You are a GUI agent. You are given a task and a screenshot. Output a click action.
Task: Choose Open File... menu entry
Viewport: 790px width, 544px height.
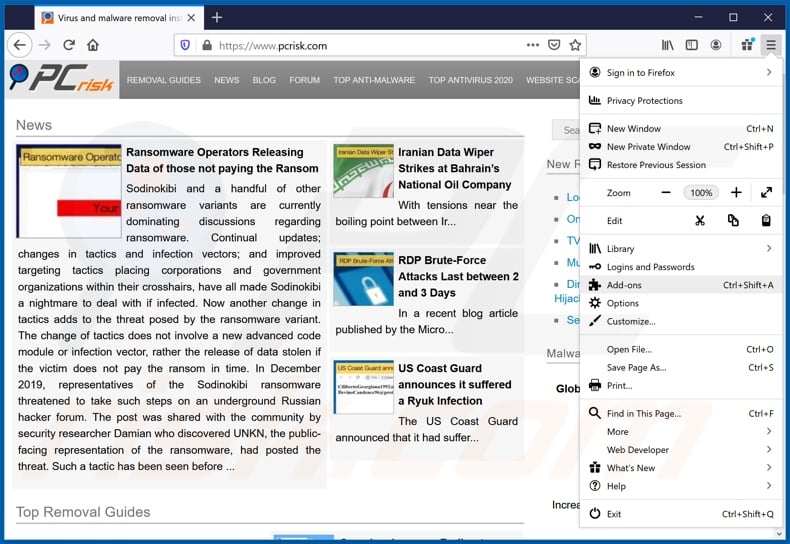pyautogui.click(x=681, y=349)
